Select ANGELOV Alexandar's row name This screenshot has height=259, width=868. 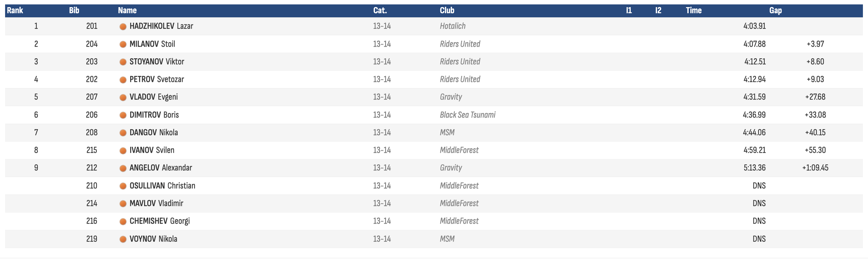[161, 167]
